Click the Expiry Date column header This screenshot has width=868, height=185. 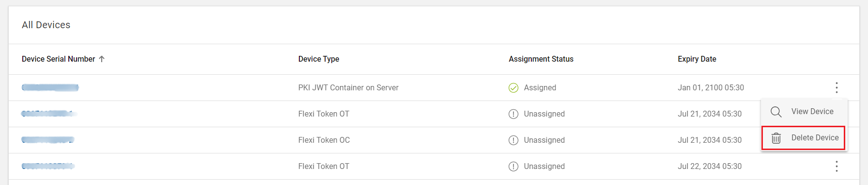697,59
